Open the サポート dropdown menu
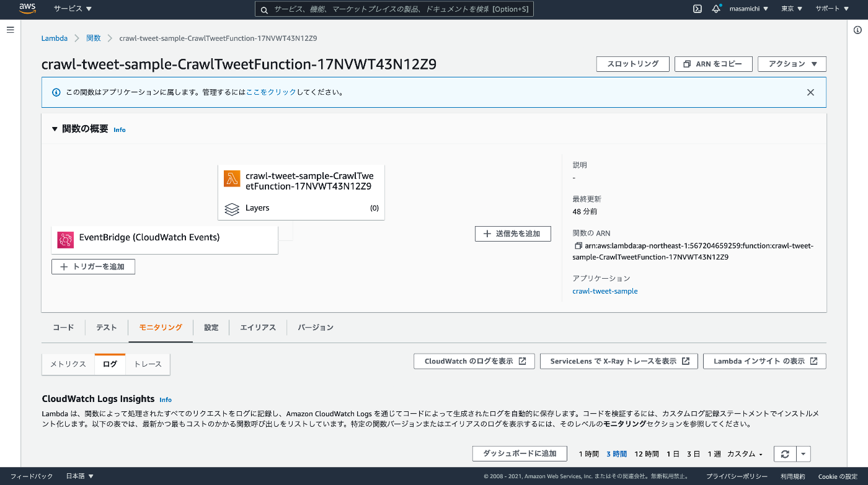 point(831,9)
